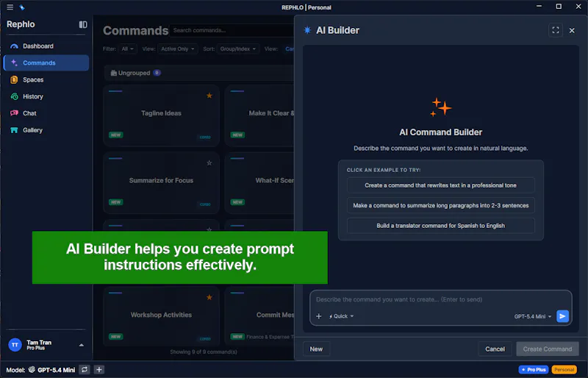Click the Search commands field
This screenshot has height=378, width=588.
(232, 30)
